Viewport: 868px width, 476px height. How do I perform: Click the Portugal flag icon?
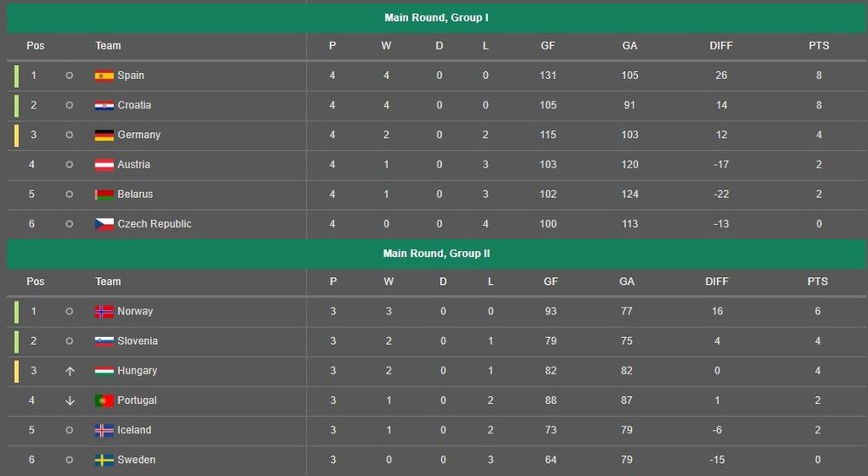click(104, 400)
